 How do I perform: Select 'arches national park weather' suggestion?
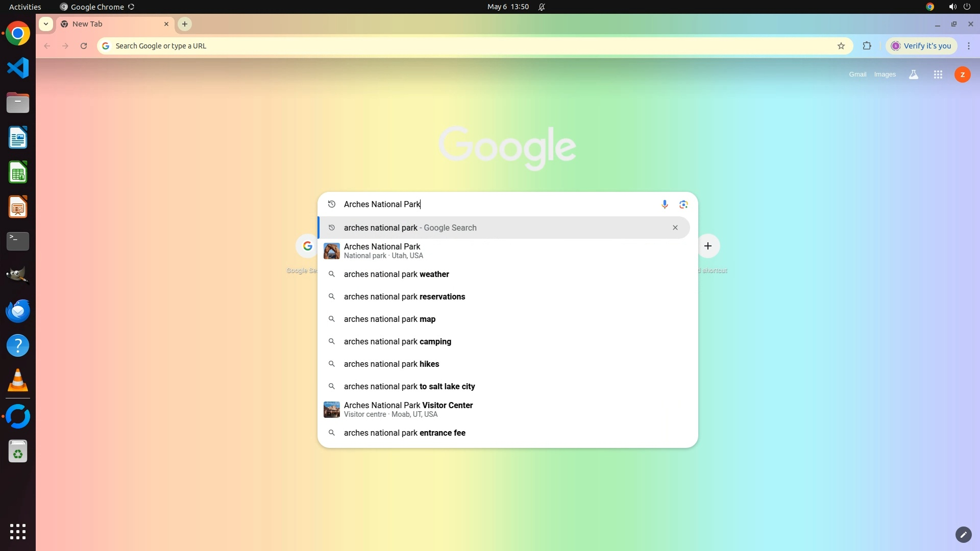click(396, 274)
